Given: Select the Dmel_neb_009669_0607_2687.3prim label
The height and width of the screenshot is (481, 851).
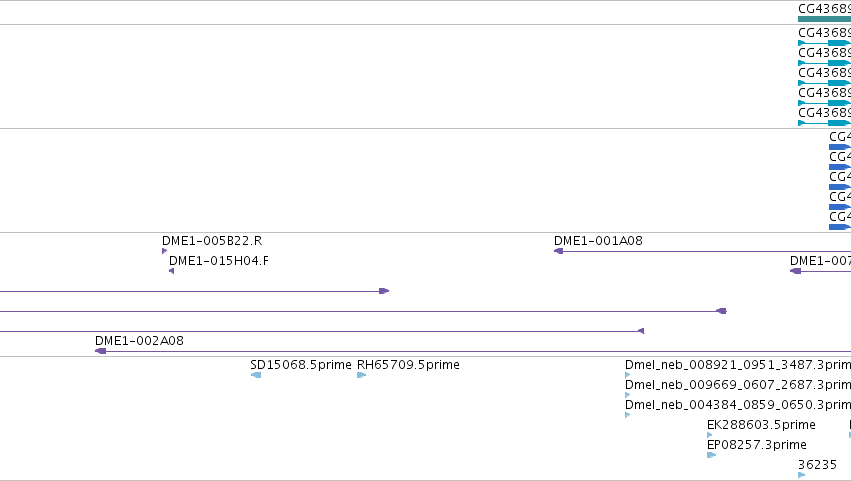Looking at the screenshot, I should point(738,384).
